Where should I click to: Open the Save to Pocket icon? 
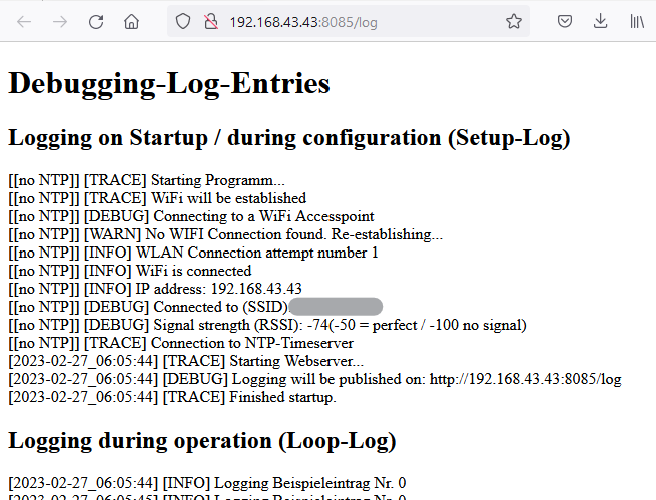click(565, 21)
